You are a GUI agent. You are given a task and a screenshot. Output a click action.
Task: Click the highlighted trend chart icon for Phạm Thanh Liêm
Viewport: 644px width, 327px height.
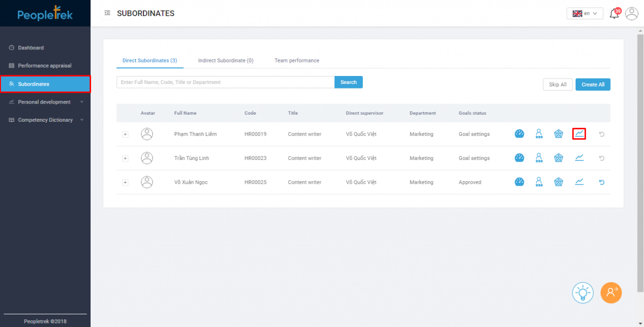tap(579, 134)
